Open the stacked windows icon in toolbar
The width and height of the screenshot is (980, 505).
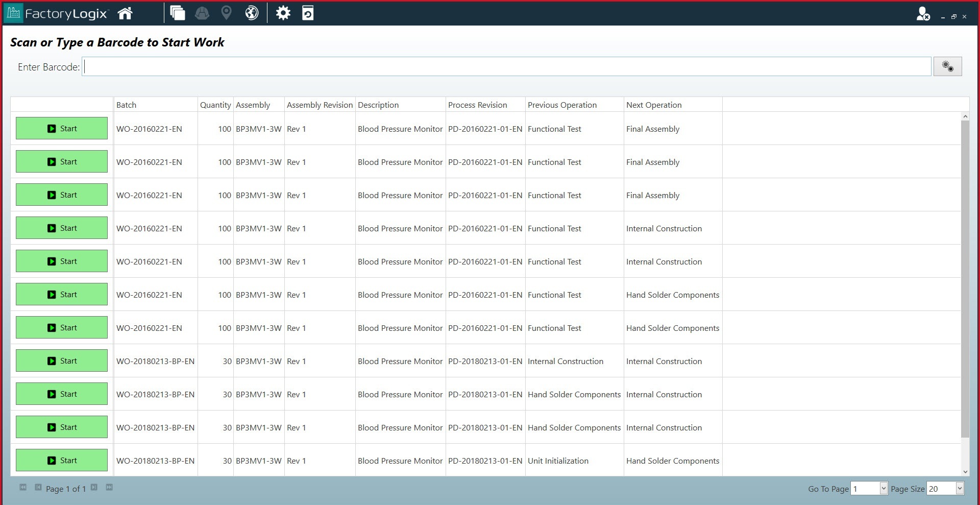pos(177,13)
